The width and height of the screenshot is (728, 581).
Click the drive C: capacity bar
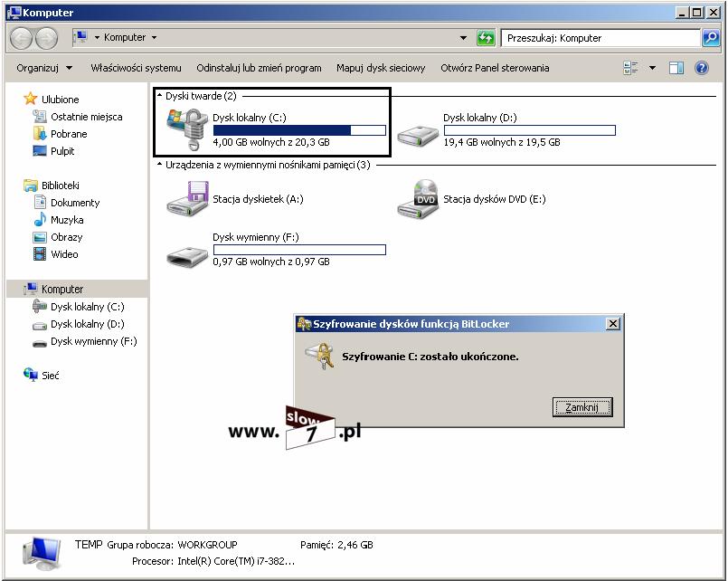pos(299,130)
